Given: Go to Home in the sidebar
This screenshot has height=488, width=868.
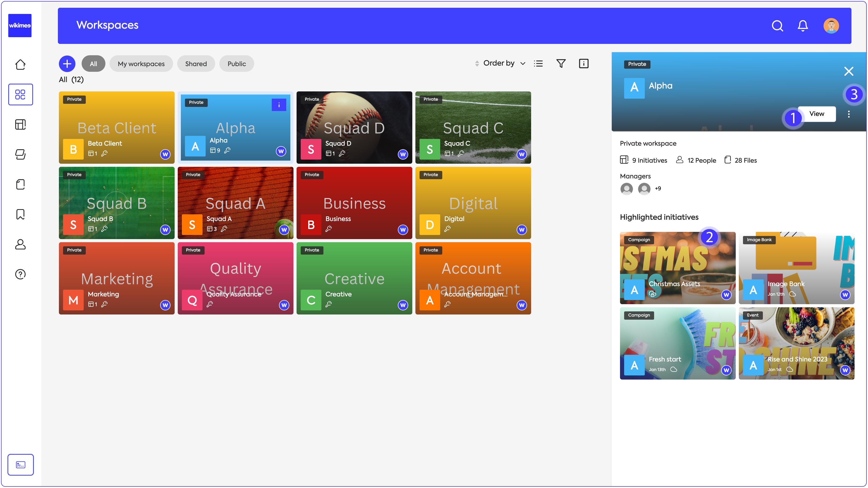Looking at the screenshot, I should coord(21,64).
